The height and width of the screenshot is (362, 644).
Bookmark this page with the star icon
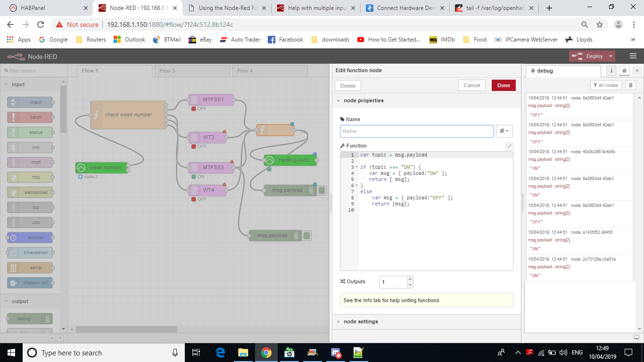point(600,25)
